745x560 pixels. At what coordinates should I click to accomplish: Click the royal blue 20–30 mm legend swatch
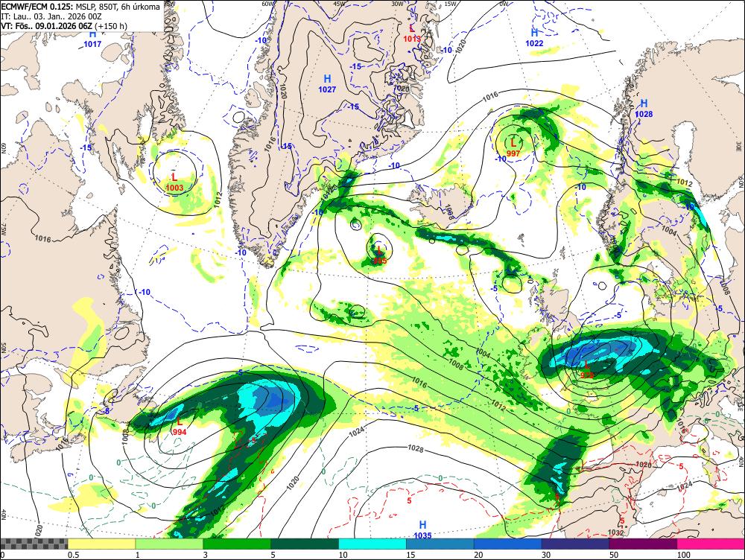[x=508, y=544]
